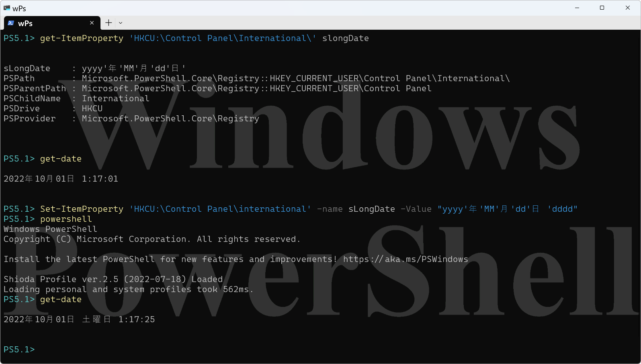
Task: Click the powershell command text
Action: [x=66, y=219]
